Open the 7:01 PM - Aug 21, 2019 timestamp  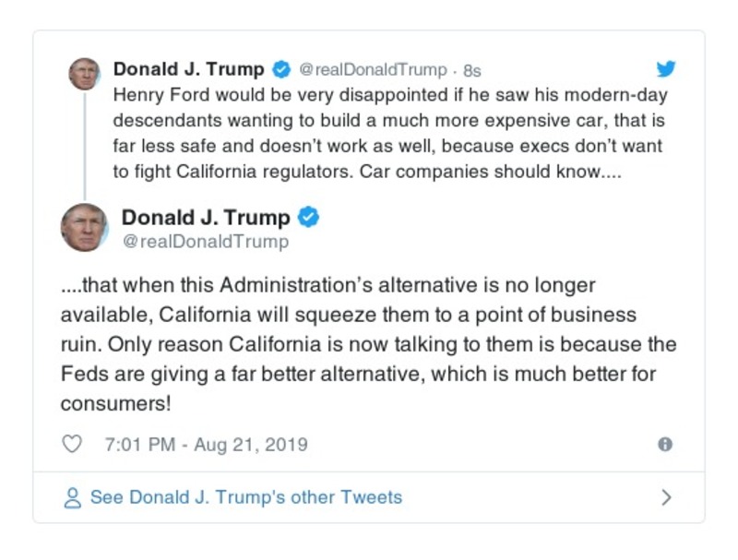click(206, 445)
